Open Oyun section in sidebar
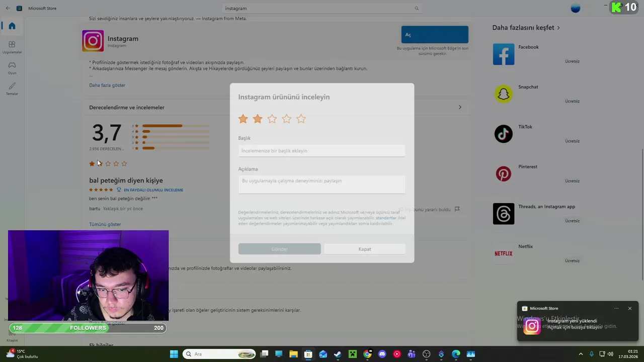 [12, 67]
